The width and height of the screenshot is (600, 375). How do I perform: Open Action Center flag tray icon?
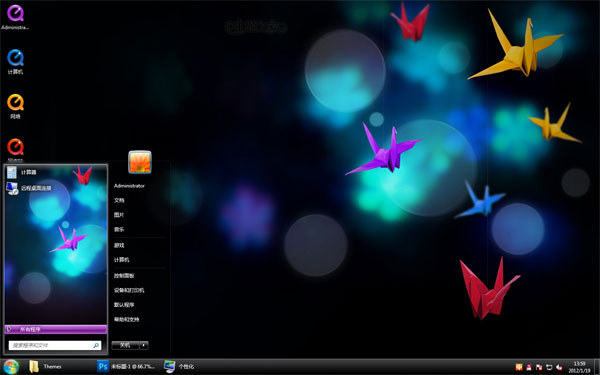[x=539, y=367]
